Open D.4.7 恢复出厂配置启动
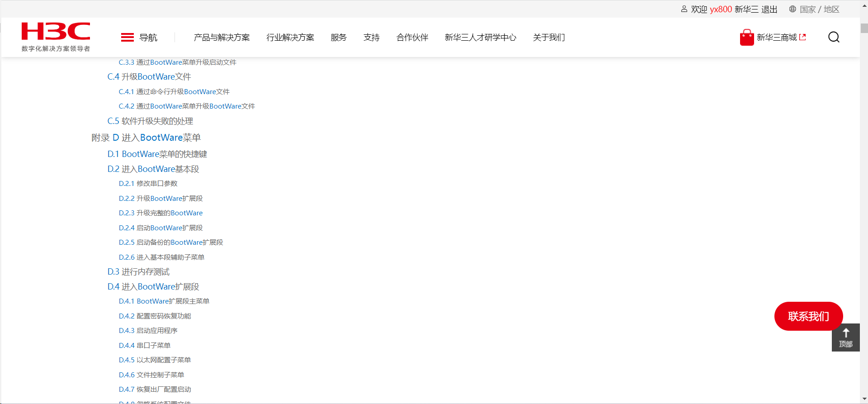The height and width of the screenshot is (404, 868). click(155, 390)
